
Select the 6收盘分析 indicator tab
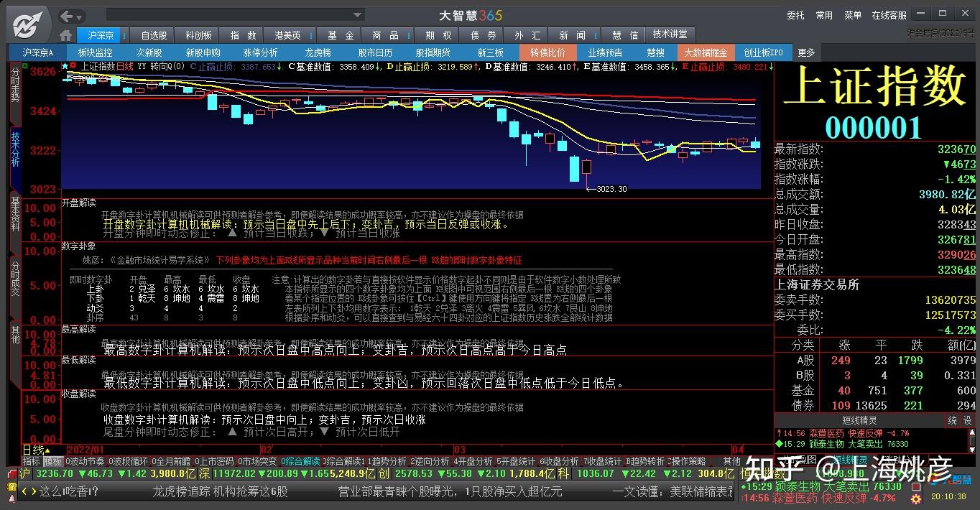click(x=559, y=461)
